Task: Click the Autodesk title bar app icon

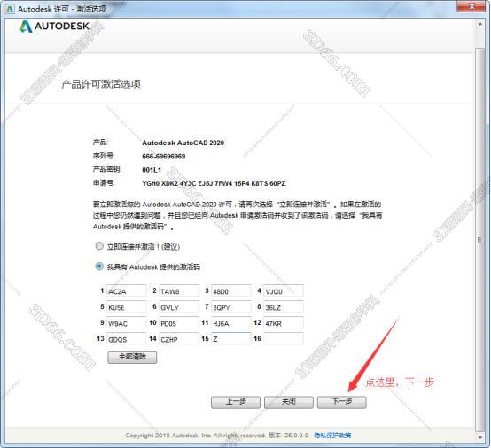Action: [10, 9]
